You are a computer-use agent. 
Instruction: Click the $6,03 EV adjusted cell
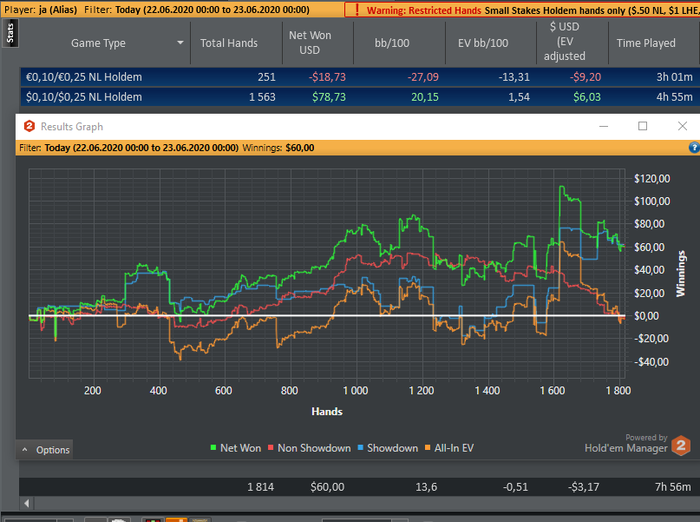tap(587, 97)
